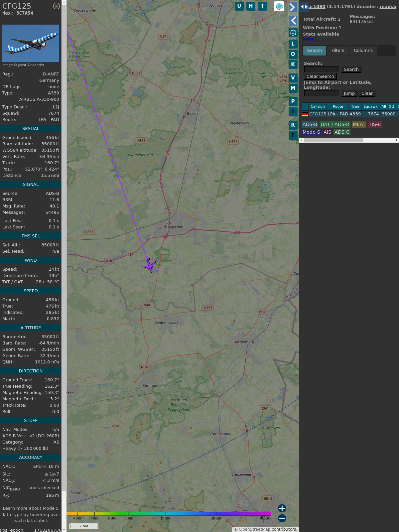Screen dimensions: 399x532
Task: Click the SIGNAL section header
Action: (31, 185)
